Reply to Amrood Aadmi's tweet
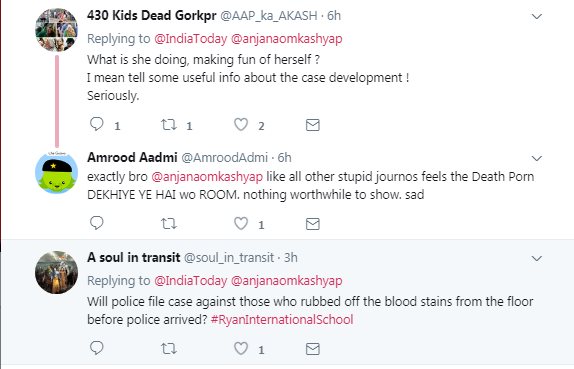The image size is (574, 369). click(97, 223)
